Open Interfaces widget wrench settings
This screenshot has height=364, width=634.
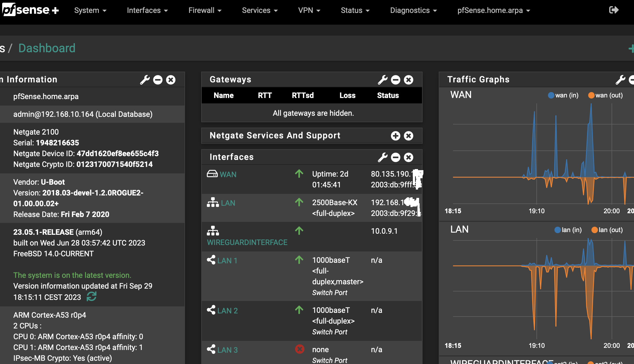(382, 157)
